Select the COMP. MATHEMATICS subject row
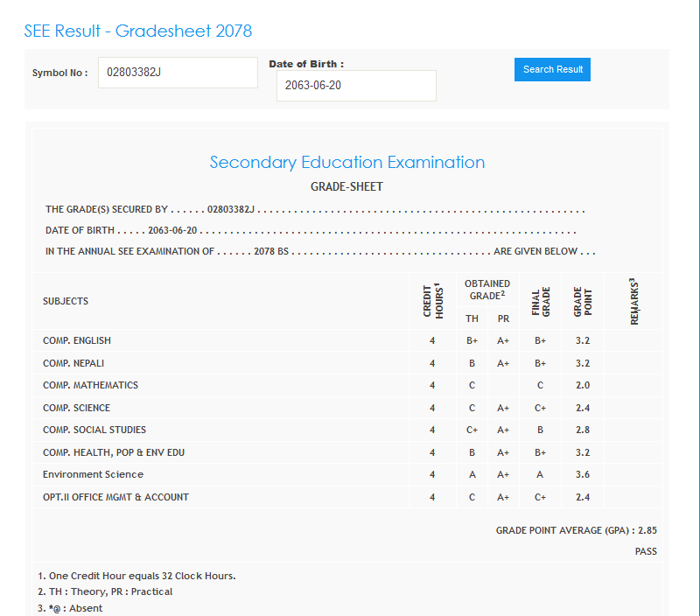Viewport: 700px width, 616px height. coord(90,385)
